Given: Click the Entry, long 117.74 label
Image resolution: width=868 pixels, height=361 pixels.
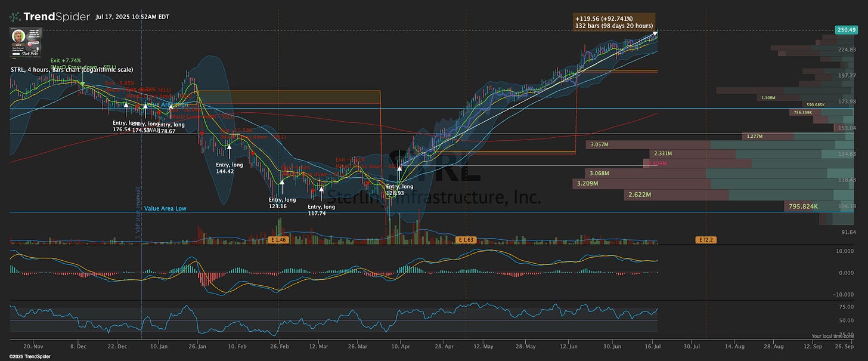Looking at the screenshot, I should (x=321, y=210).
